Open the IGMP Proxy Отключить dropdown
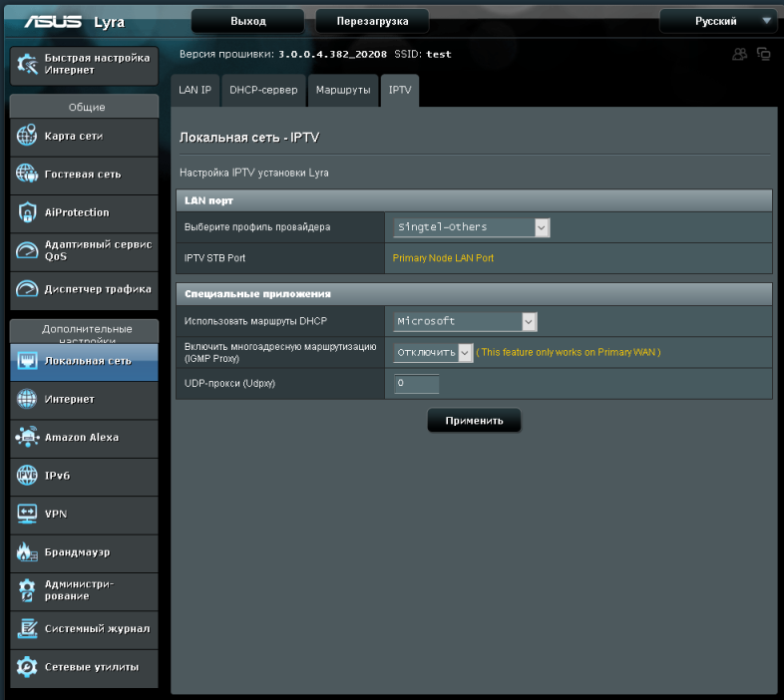Screen dimensions: 784x700 (x=433, y=353)
